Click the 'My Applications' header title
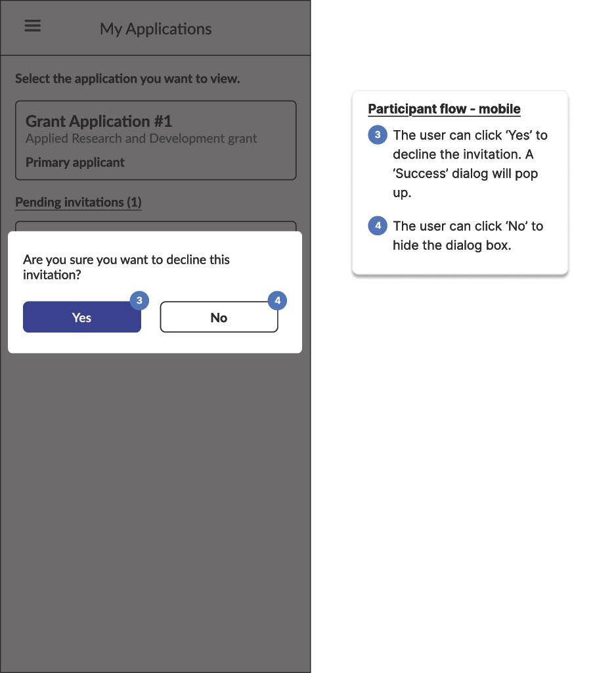616x673 pixels. (156, 29)
